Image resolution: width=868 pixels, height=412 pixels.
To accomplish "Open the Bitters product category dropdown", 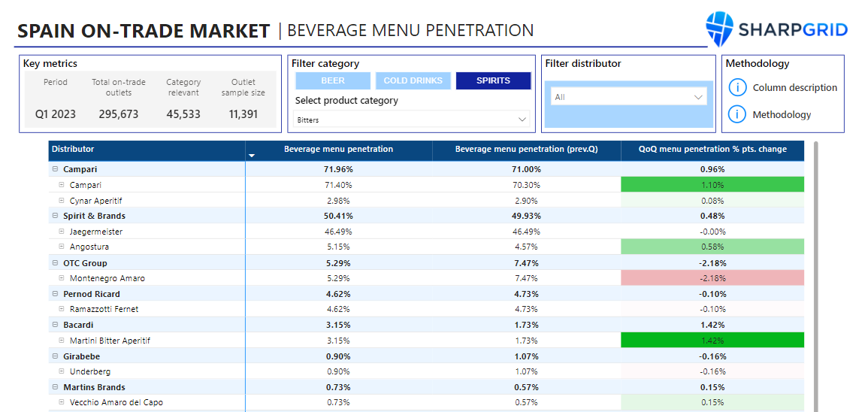I will pos(411,119).
